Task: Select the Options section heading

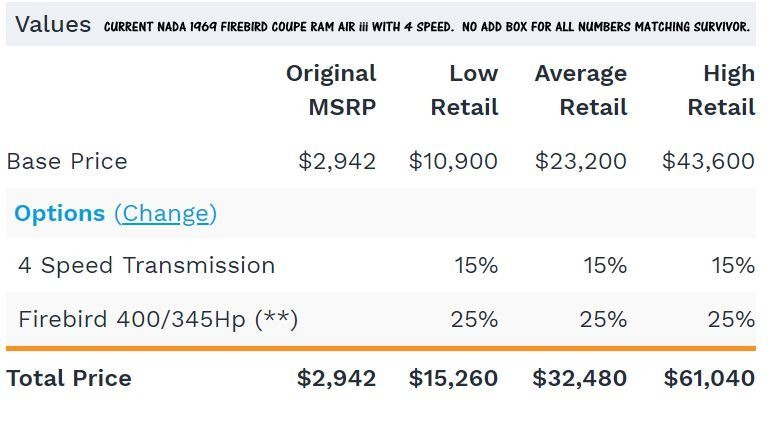Action: coord(59,214)
